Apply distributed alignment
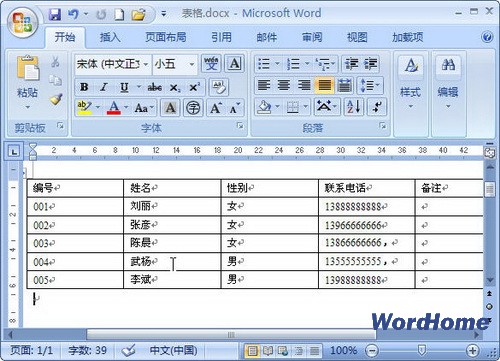500x361 pixels. (x=344, y=85)
